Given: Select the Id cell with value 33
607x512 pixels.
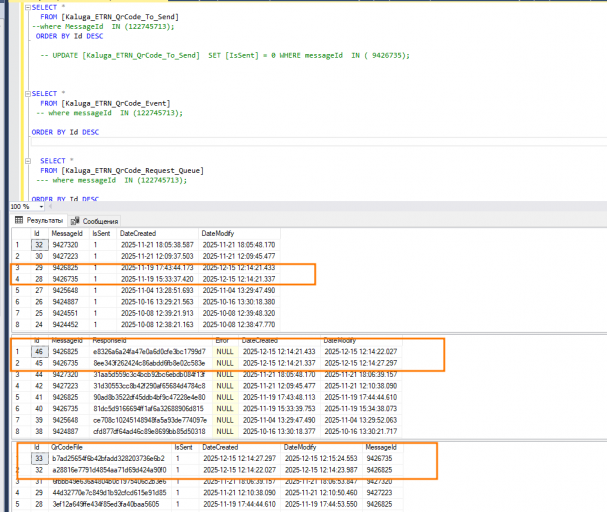Looking at the screenshot, I should point(39,458).
